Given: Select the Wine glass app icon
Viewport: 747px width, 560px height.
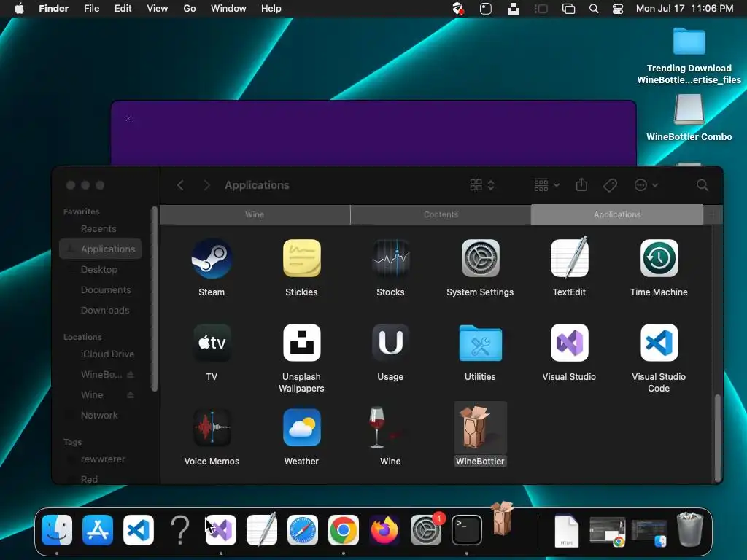Looking at the screenshot, I should [x=384, y=427].
